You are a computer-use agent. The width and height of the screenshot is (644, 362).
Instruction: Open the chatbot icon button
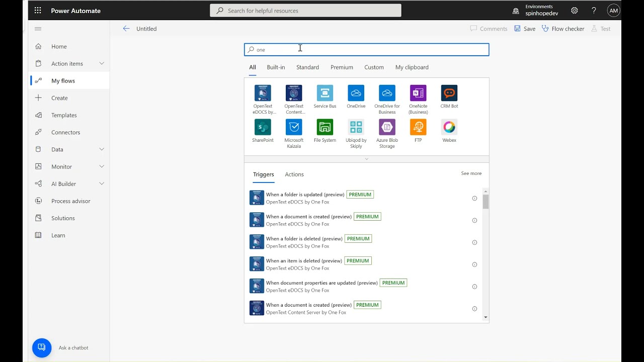42,347
